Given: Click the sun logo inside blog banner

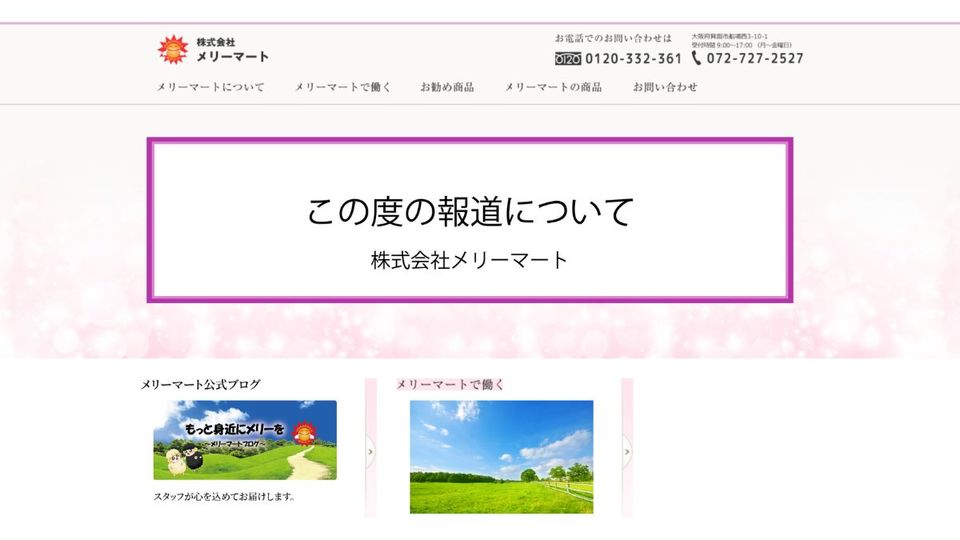Looking at the screenshot, I should (x=307, y=432).
